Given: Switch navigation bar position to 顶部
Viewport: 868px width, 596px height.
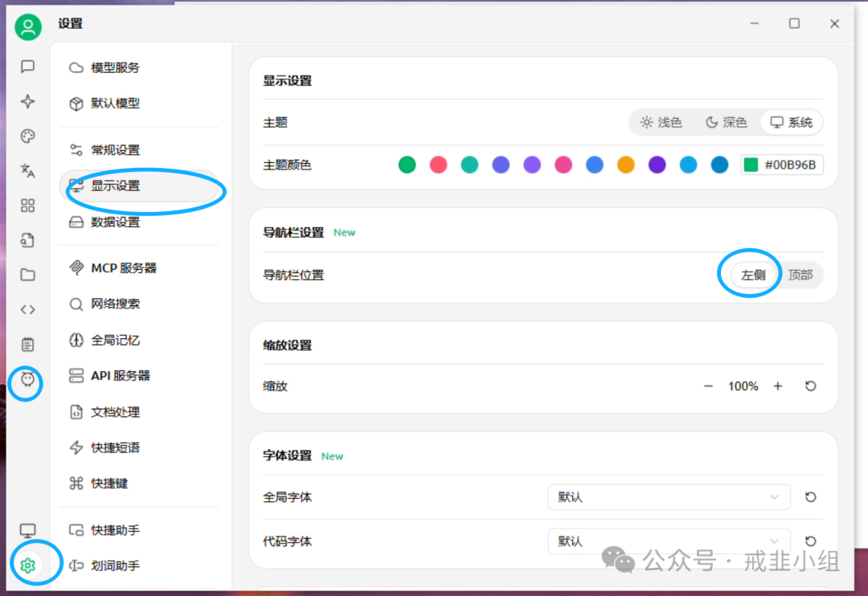Looking at the screenshot, I should [x=801, y=274].
